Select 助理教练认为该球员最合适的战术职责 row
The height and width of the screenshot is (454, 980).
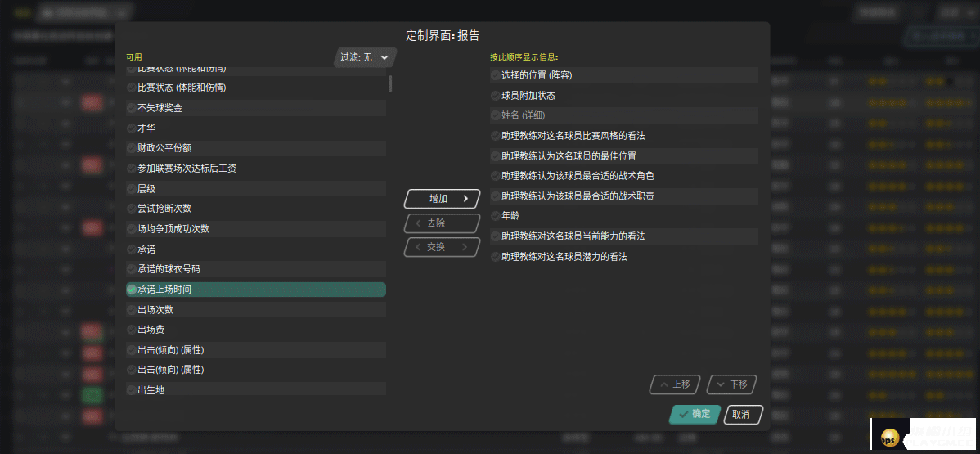coord(624,196)
